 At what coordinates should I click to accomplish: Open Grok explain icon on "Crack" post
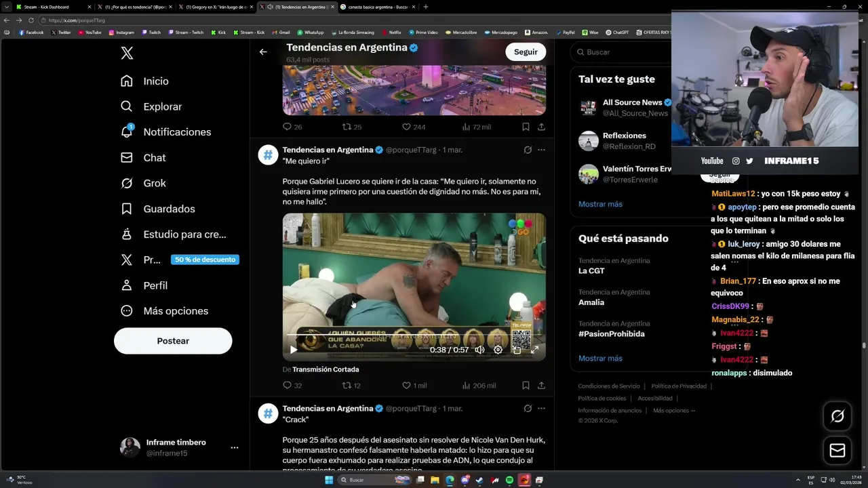point(528,409)
